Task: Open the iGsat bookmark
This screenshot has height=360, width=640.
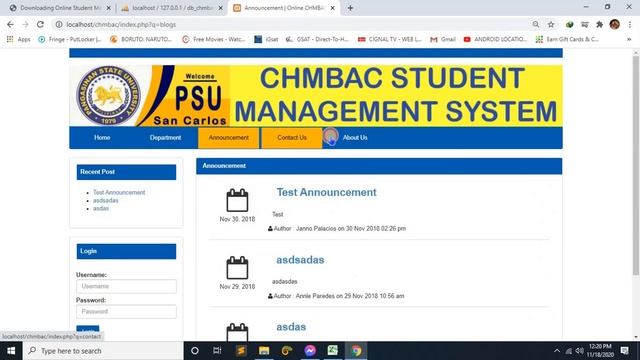Action: (x=266, y=39)
